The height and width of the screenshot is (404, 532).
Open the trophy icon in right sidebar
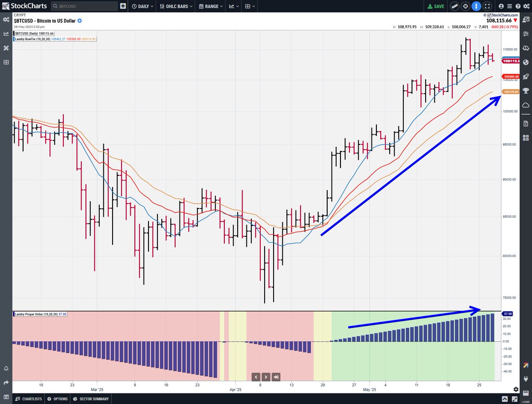pyautogui.click(x=526, y=91)
